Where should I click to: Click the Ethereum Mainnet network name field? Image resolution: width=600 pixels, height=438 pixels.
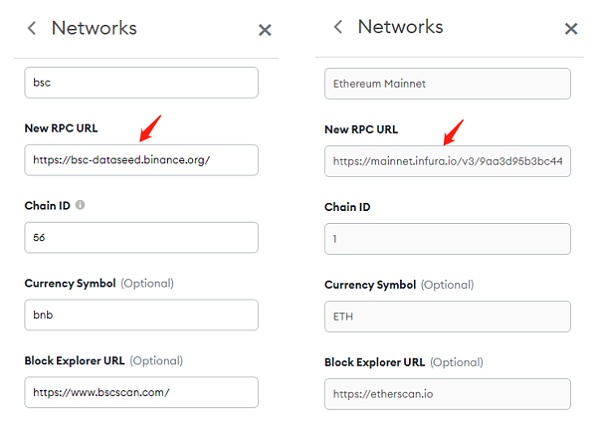point(447,83)
